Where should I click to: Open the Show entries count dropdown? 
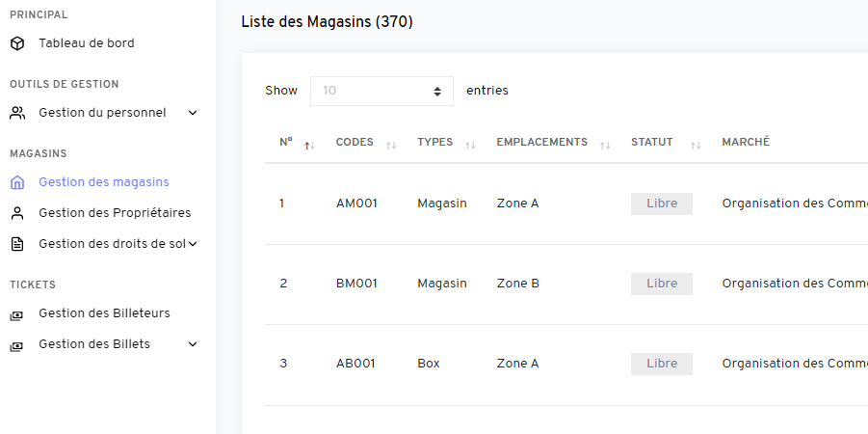point(381,91)
